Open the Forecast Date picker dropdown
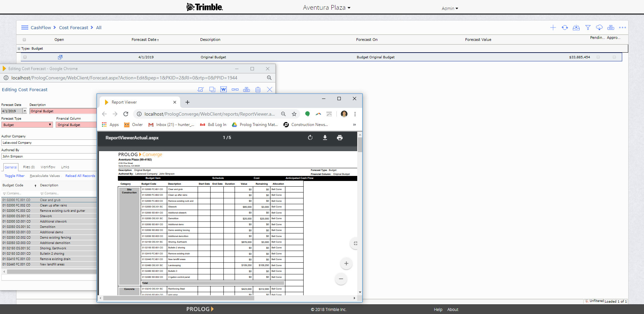Screen dimensions: 644x314 pyautogui.click(x=24, y=111)
